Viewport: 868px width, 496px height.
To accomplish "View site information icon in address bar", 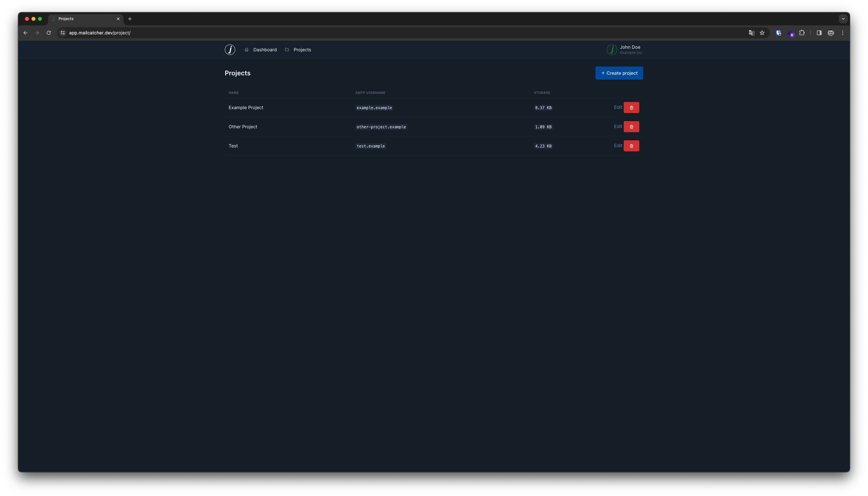I will pos(63,33).
